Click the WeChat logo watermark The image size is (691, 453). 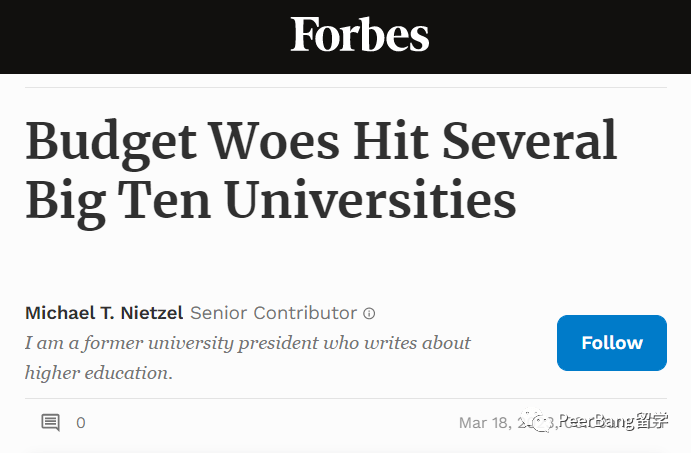(x=536, y=421)
